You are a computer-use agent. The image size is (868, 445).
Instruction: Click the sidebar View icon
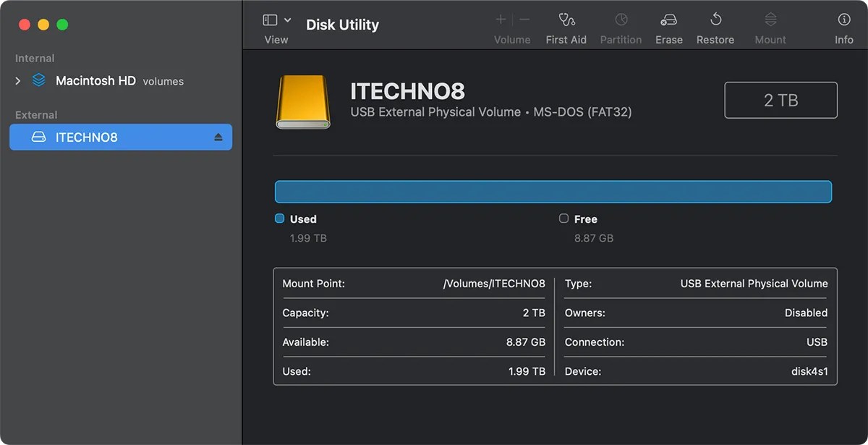[268, 18]
